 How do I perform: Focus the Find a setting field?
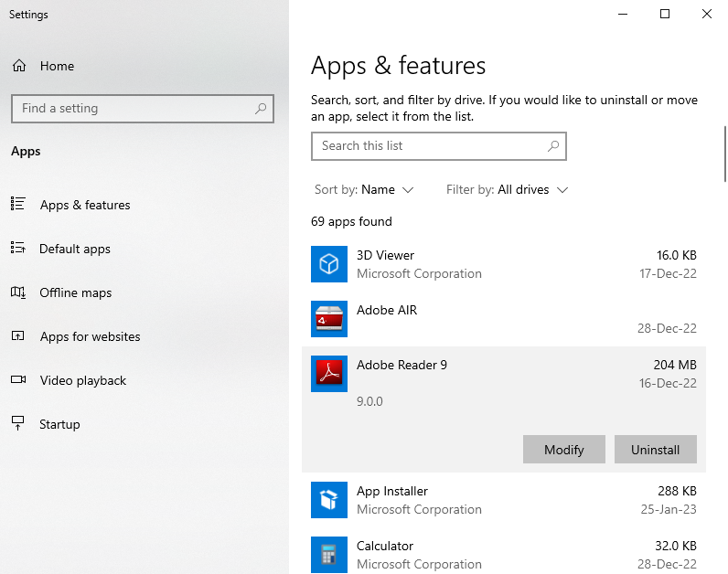point(143,109)
